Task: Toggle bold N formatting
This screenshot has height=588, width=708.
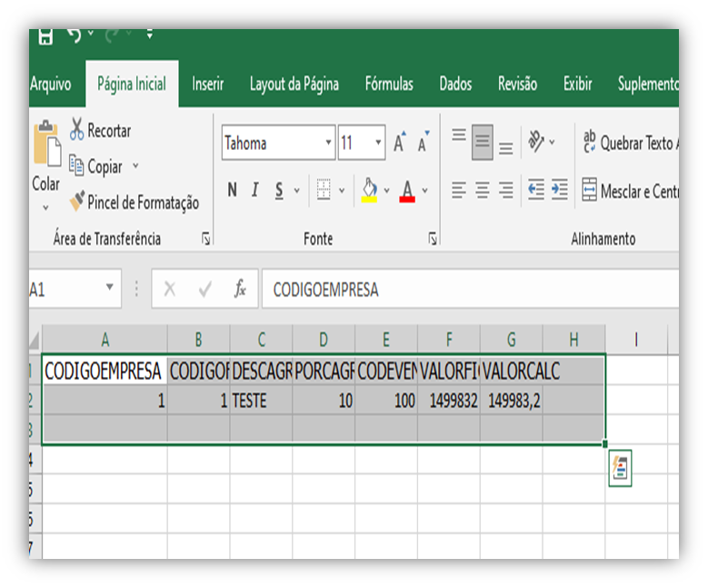Action: click(x=232, y=190)
